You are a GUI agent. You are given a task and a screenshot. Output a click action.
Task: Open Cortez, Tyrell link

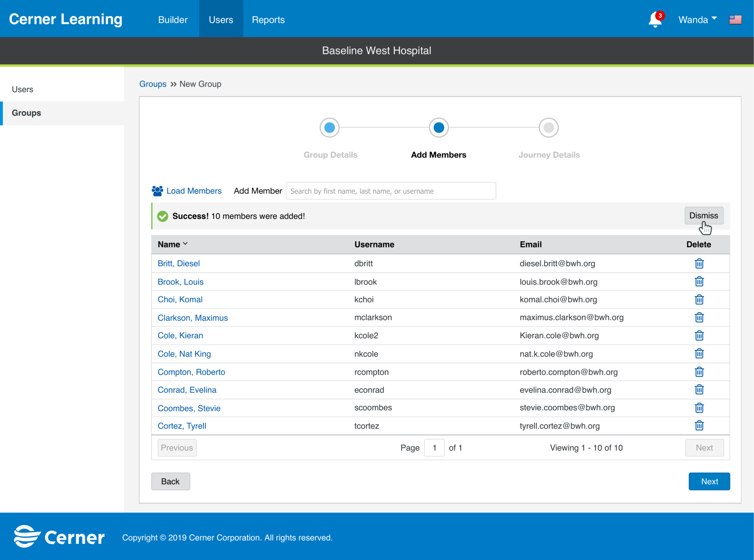(182, 426)
